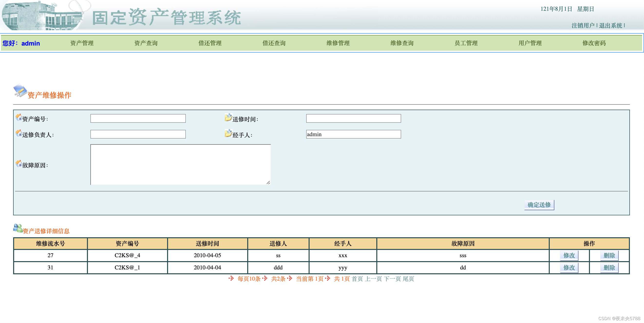The width and height of the screenshot is (644, 323).
Task: Focus the 资产编号 input field
Action: [x=138, y=118]
